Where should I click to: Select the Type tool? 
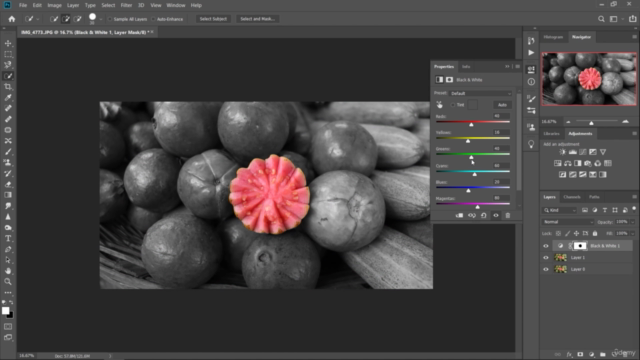pos(8,238)
